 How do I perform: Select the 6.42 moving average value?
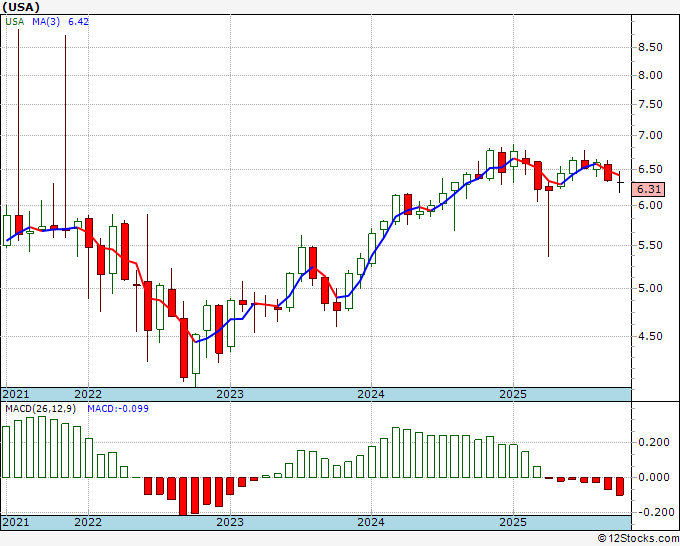(x=78, y=22)
